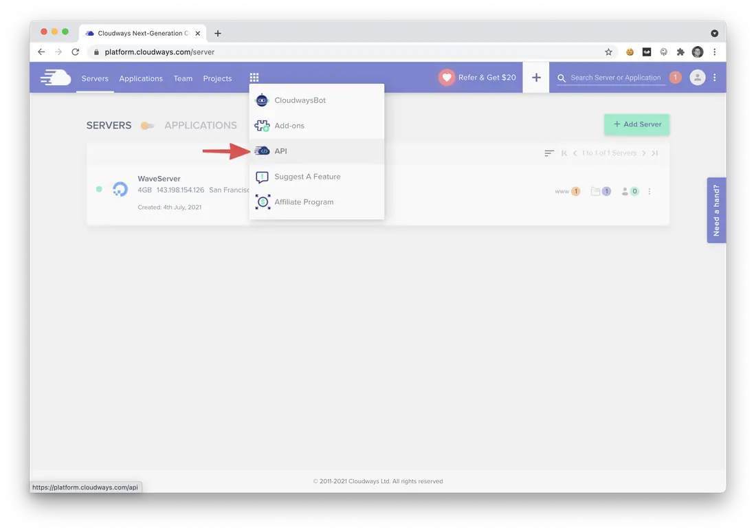Click WaveServer projects folder count
Screen dimensions: 756x532
tap(601, 192)
